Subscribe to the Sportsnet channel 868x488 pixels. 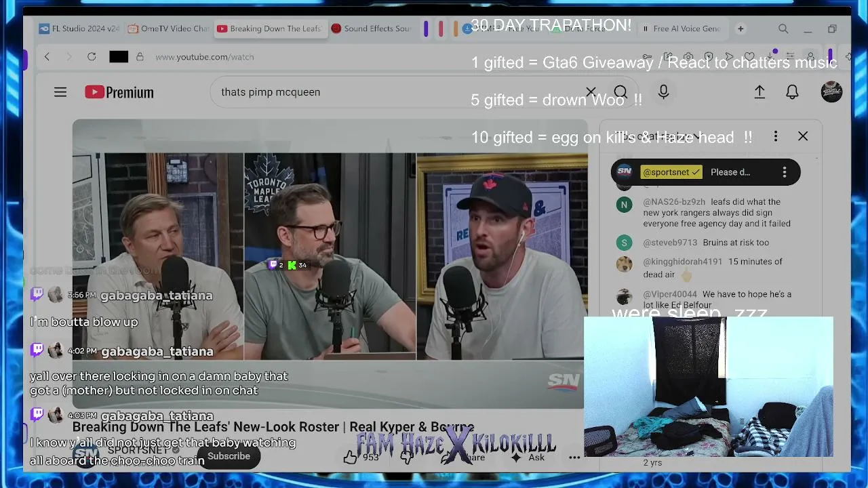[x=229, y=456]
